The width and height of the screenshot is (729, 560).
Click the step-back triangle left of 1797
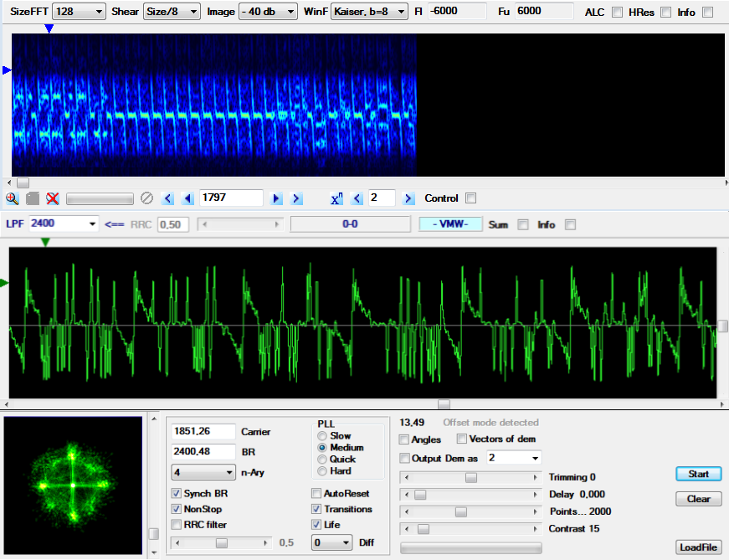point(187,198)
